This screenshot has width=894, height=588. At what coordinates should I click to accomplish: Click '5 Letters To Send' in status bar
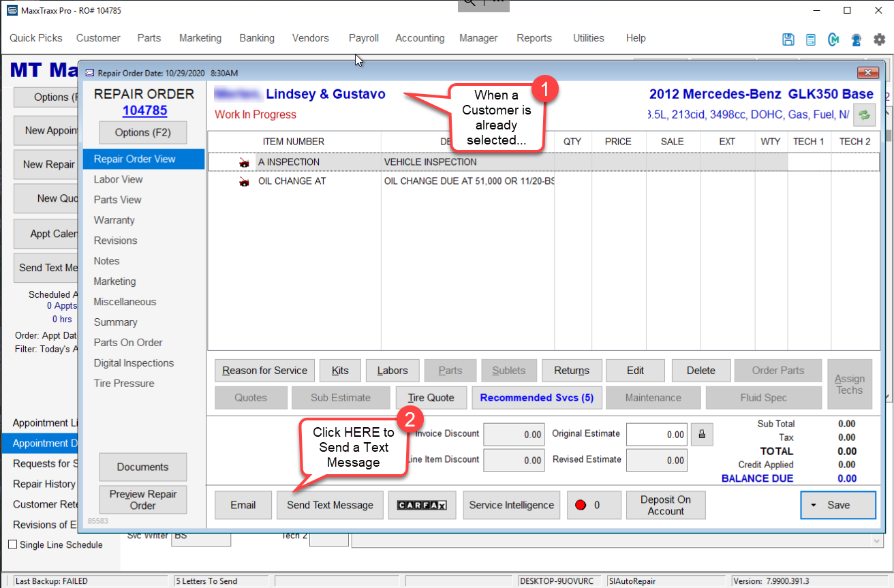pyautogui.click(x=206, y=581)
